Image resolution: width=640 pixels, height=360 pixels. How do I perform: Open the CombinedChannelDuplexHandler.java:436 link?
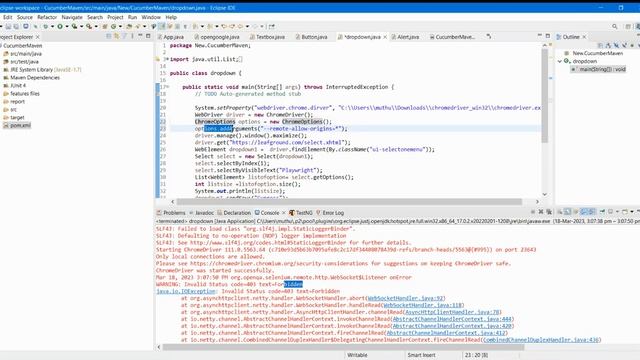[x=541, y=340]
